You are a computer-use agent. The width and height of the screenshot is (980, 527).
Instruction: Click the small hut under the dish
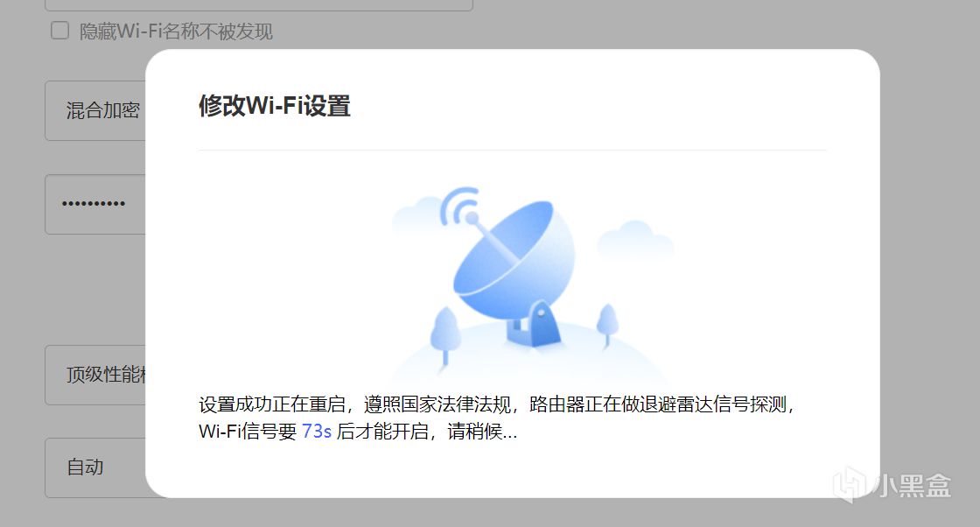pyautogui.click(x=535, y=323)
